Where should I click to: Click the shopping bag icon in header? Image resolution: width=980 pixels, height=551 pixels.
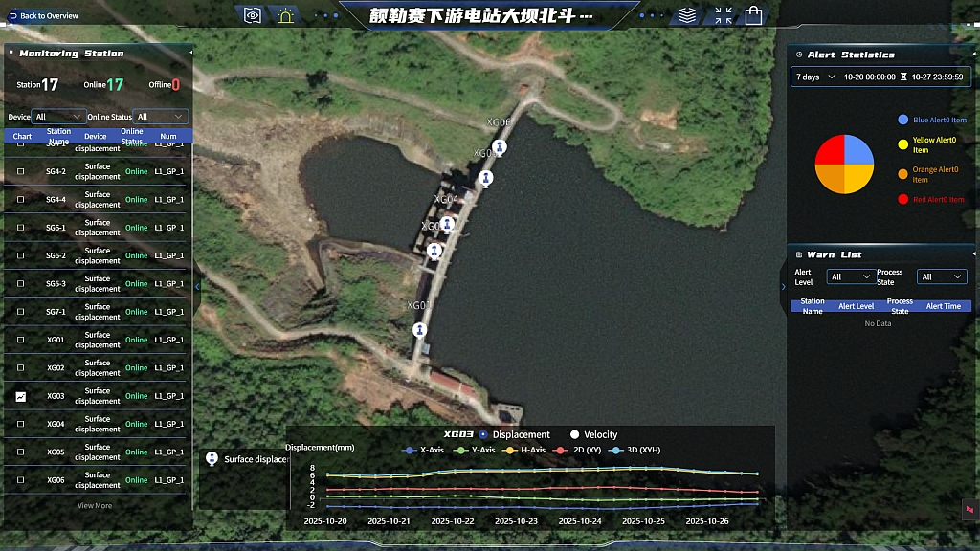[754, 15]
